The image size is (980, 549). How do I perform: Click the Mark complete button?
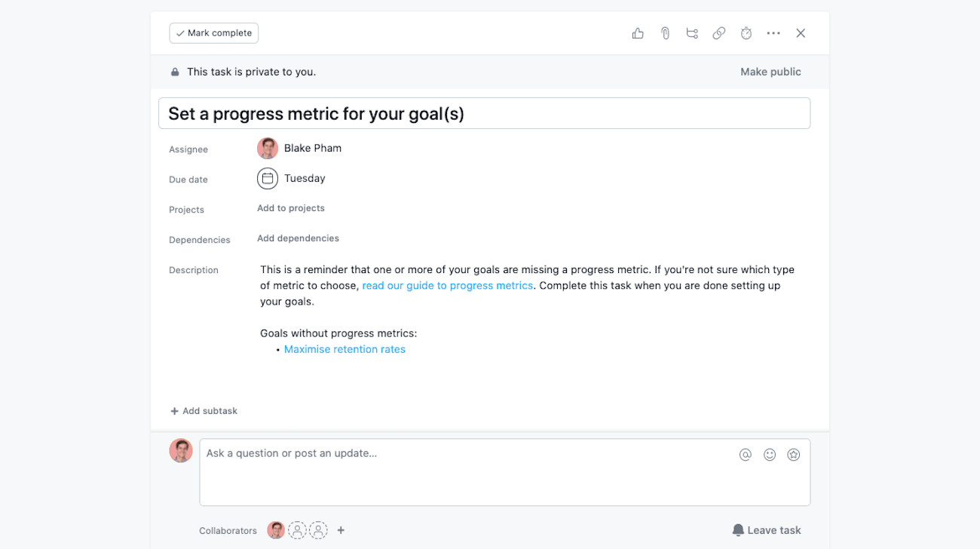214,33
